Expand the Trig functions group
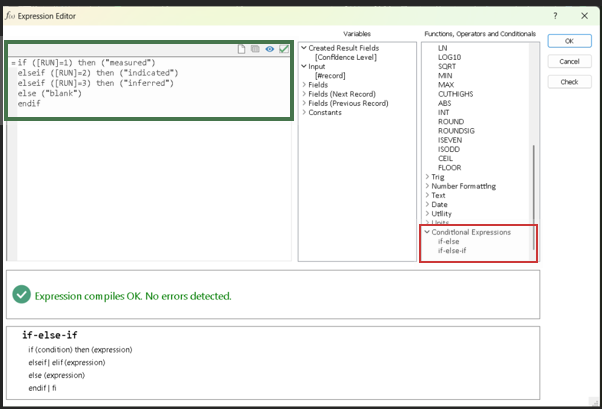This screenshot has height=409, width=602. point(427,177)
